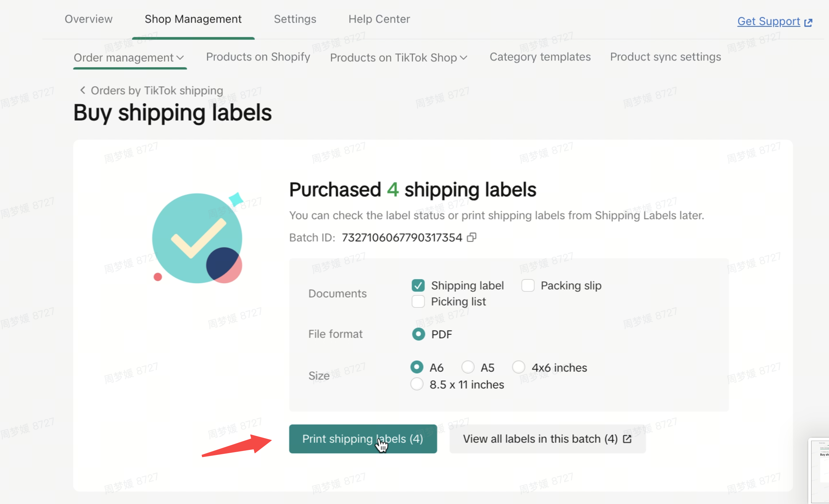Choose the A5 label size

[x=468, y=367]
